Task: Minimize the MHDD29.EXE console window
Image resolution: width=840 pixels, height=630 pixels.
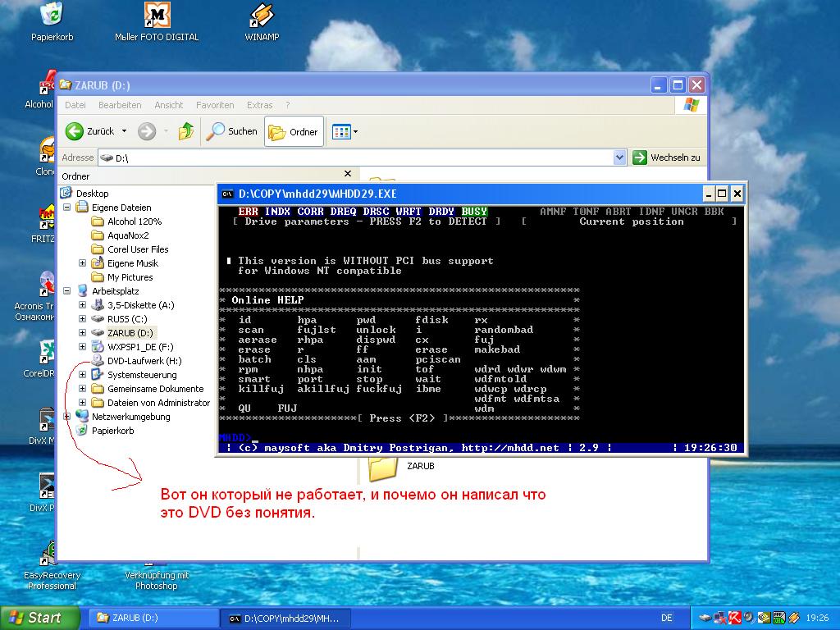Action: click(x=708, y=194)
